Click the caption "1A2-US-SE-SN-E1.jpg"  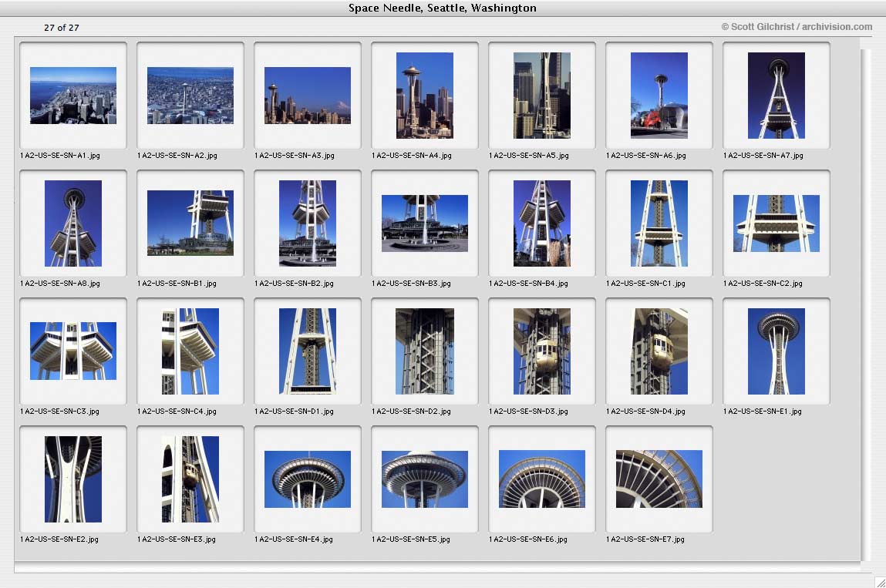coord(763,412)
